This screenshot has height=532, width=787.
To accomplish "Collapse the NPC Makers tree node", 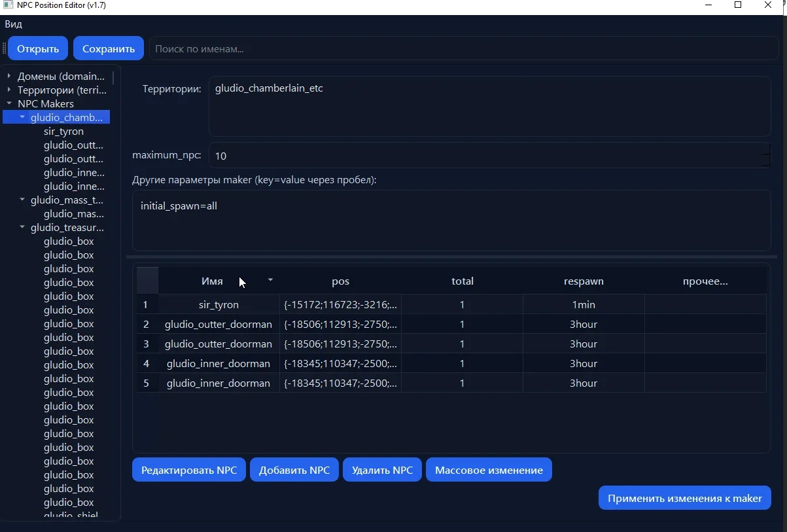I will pos(9,103).
